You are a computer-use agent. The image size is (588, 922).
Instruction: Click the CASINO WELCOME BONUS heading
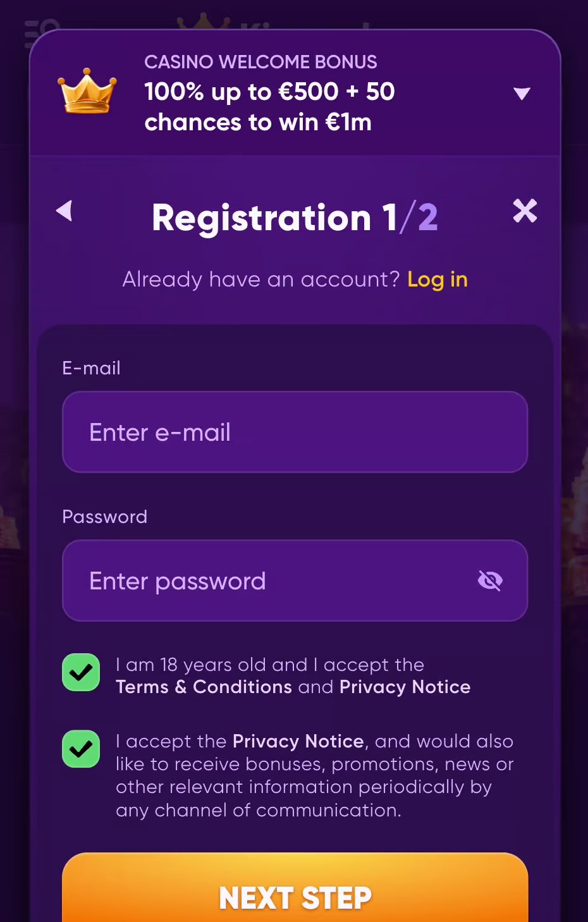point(260,62)
